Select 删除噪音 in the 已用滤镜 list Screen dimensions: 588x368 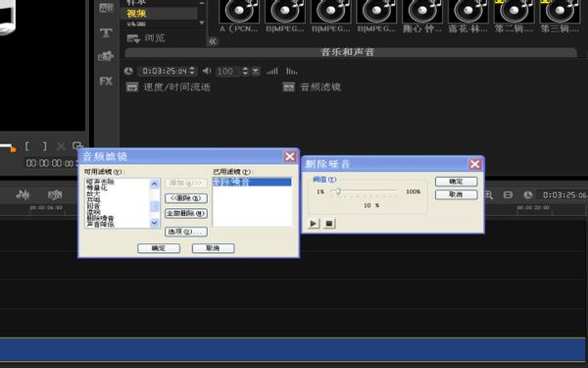(x=252, y=183)
